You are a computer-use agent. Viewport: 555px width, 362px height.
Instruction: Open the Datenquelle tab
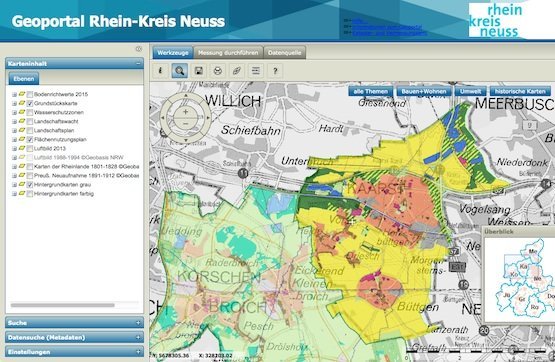coord(285,53)
